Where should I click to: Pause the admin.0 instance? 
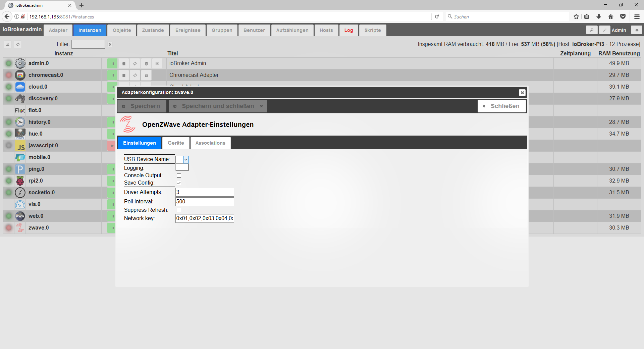[x=112, y=63]
